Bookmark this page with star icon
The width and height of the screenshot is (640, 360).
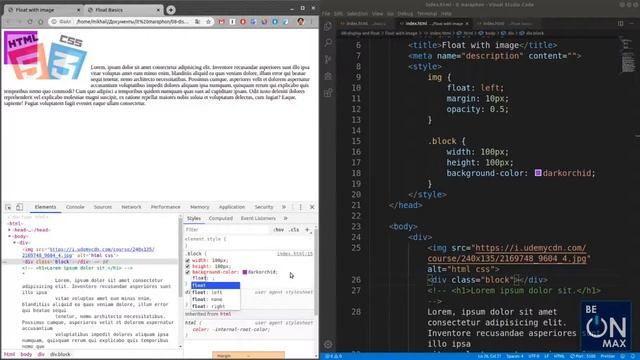pos(208,22)
